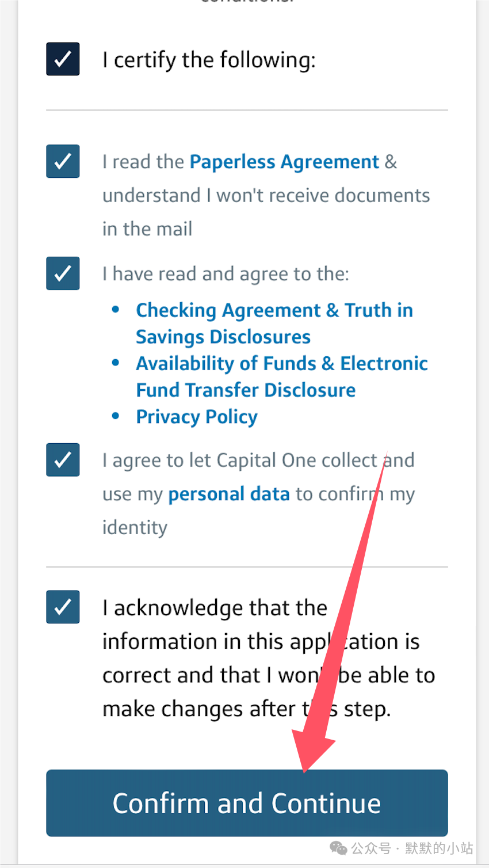Click the Confirm and Continue button

(247, 803)
